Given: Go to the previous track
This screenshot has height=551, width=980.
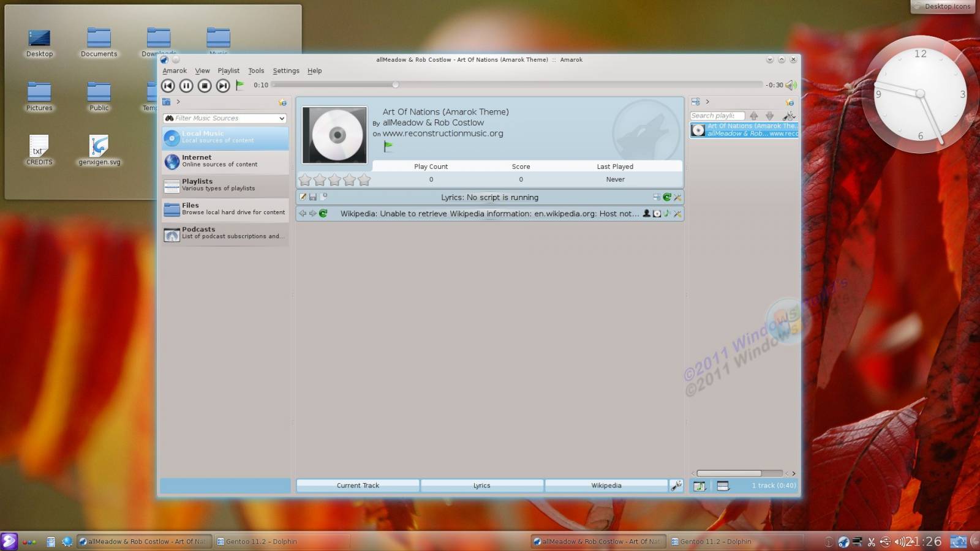Looking at the screenshot, I should click(x=168, y=86).
